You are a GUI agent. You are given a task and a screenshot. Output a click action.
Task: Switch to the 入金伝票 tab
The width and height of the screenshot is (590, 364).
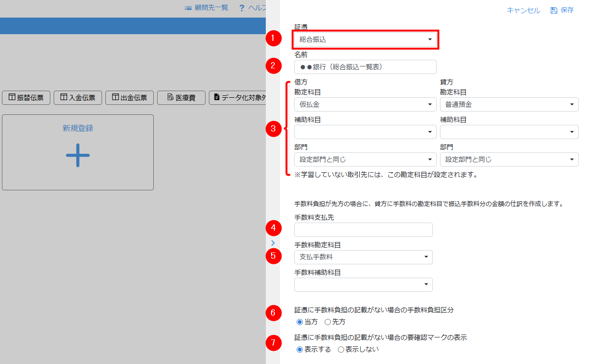[x=78, y=98]
